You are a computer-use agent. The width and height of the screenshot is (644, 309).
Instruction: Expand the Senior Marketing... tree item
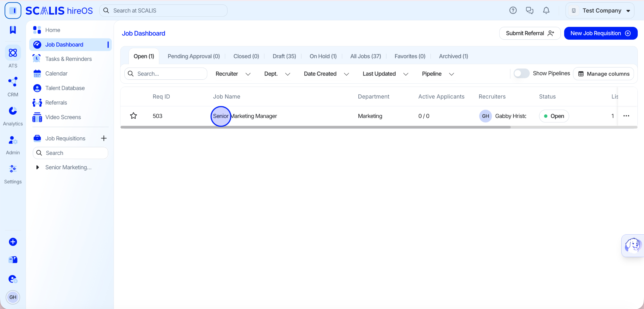38,167
